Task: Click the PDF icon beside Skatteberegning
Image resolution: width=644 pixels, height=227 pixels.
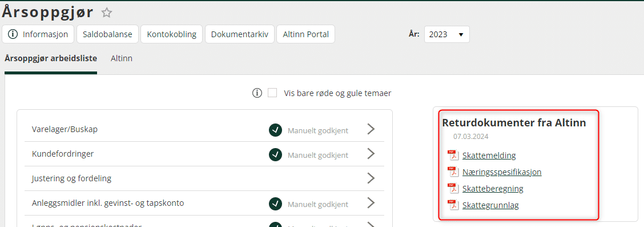Action: pyautogui.click(x=453, y=188)
